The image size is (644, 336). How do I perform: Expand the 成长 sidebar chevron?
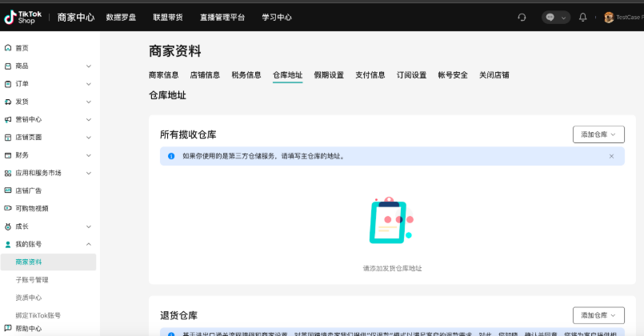(x=89, y=226)
